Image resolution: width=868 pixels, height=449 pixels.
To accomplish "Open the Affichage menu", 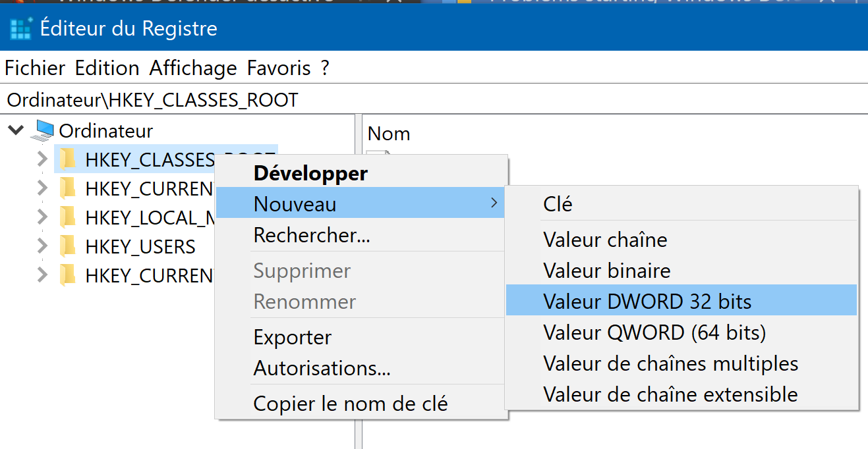I will (193, 68).
